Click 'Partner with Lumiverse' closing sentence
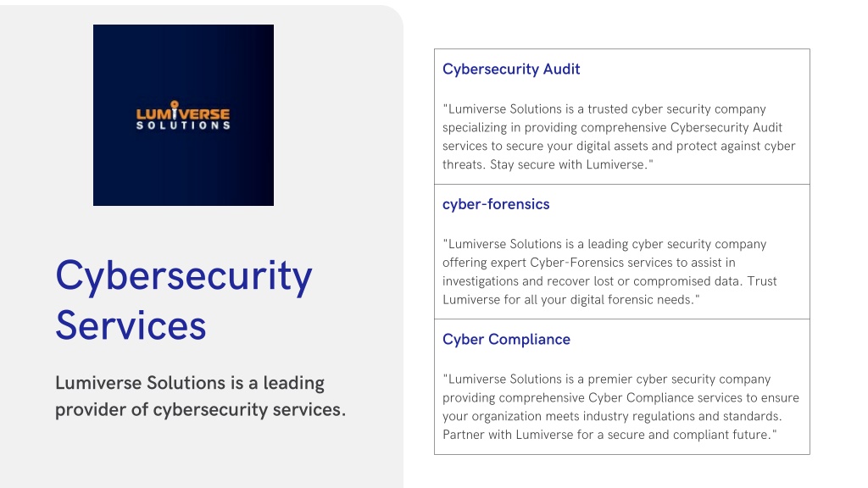 click(x=609, y=435)
